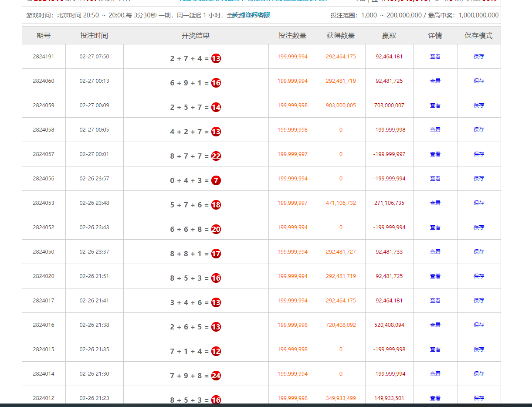The image size is (532, 407).
Task: Select the red 7 result ball
Action: pyautogui.click(x=216, y=180)
